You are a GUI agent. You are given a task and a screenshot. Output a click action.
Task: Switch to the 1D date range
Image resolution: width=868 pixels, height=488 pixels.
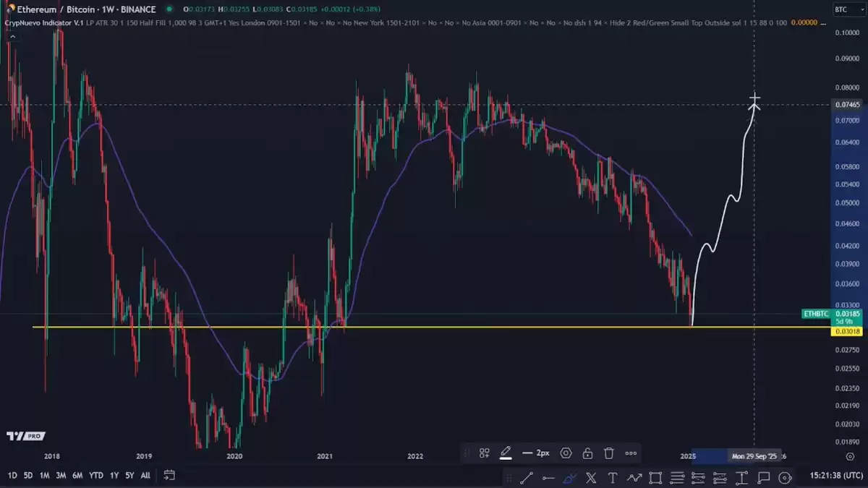(x=12, y=476)
